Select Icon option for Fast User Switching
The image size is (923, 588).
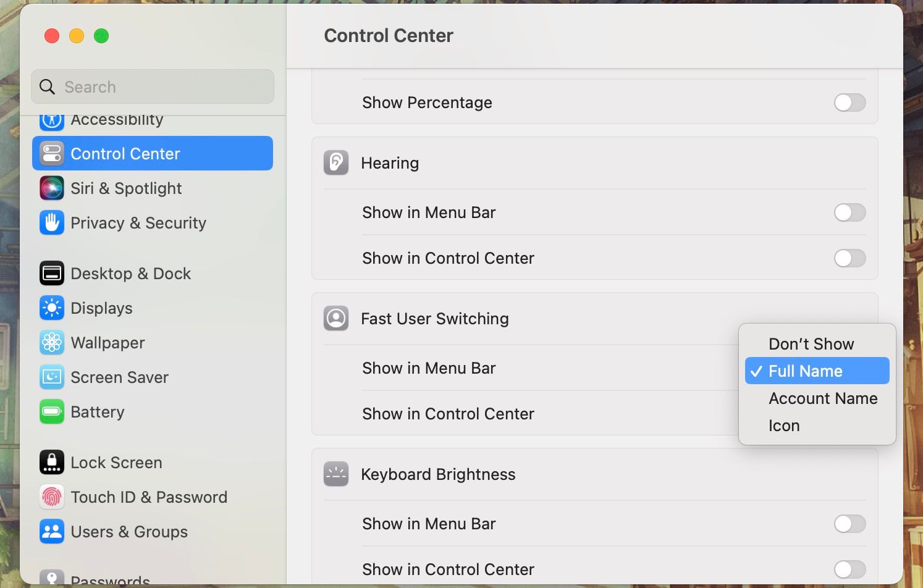pos(784,425)
